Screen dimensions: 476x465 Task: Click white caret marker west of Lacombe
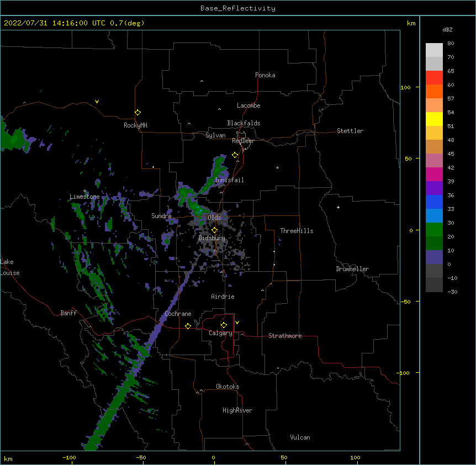click(219, 109)
